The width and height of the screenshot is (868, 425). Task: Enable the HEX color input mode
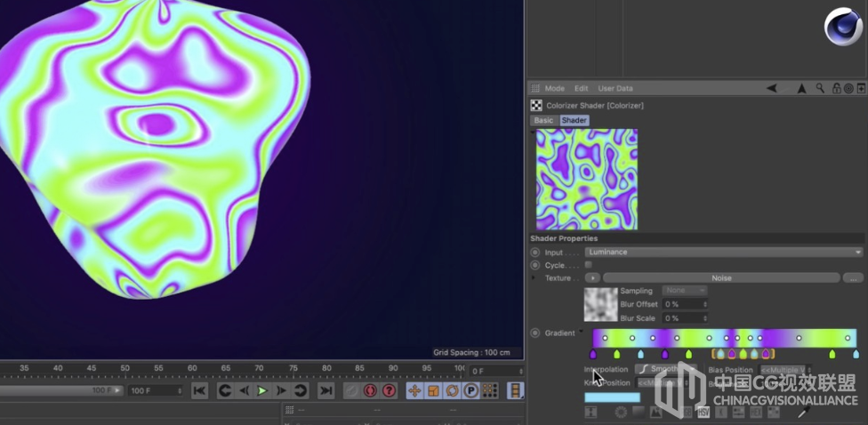pyautogui.click(x=756, y=413)
